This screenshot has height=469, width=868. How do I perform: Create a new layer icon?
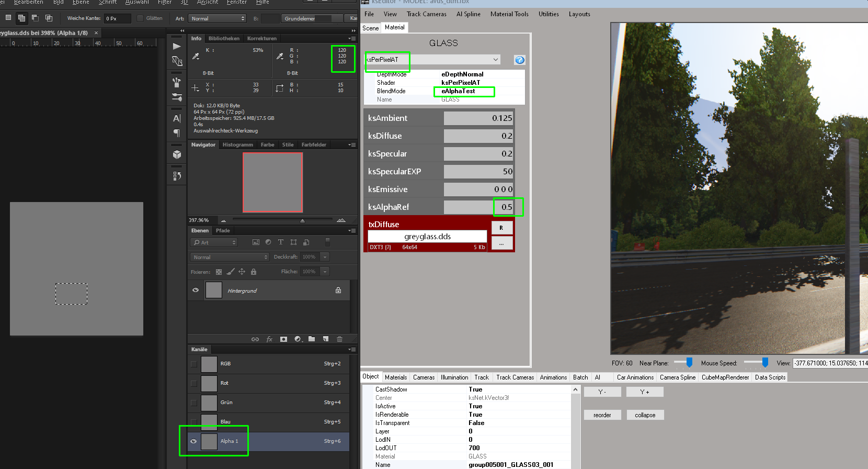click(x=325, y=339)
